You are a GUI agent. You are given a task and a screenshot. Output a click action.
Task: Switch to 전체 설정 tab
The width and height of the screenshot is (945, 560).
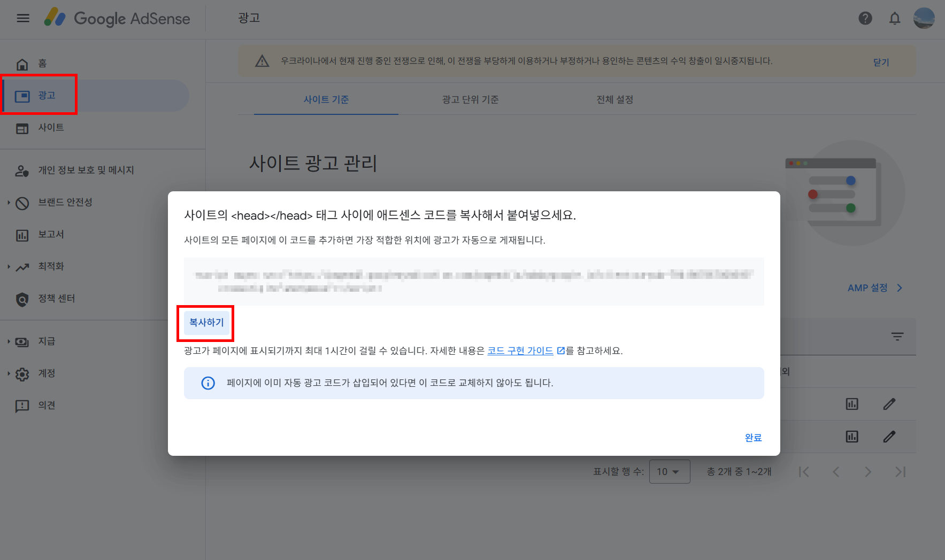[615, 99]
